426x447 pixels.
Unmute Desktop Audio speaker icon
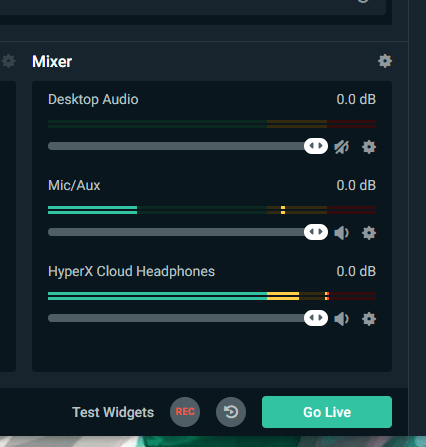(x=342, y=147)
